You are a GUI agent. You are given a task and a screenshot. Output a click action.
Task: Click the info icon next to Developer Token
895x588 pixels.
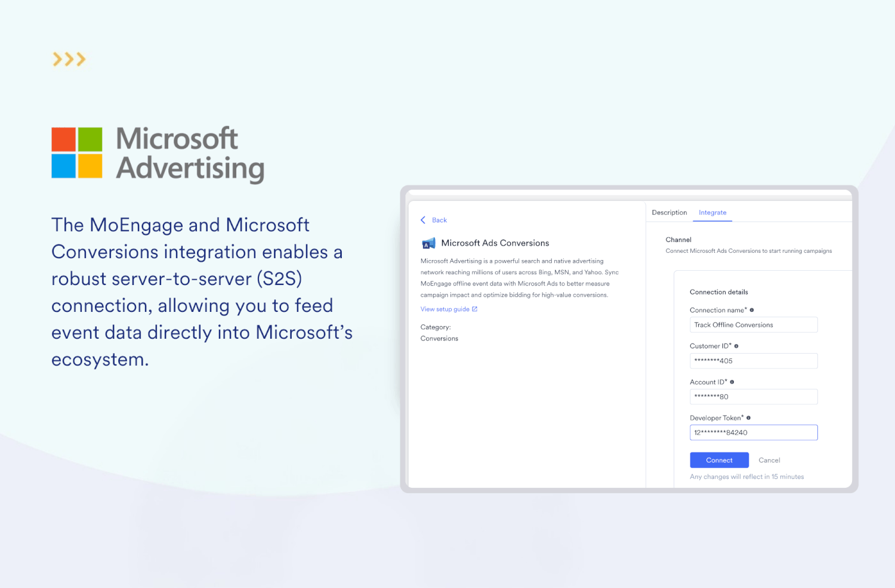tap(748, 418)
